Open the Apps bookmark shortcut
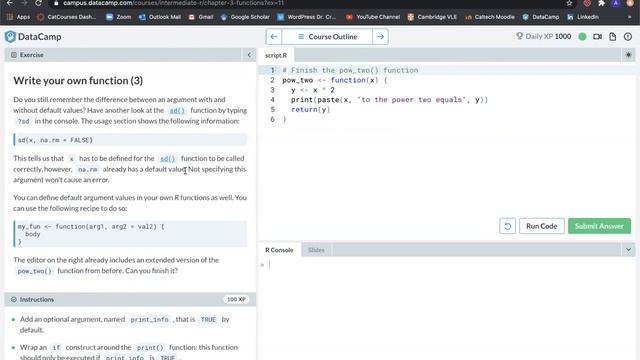The width and height of the screenshot is (640, 360). [x=19, y=17]
